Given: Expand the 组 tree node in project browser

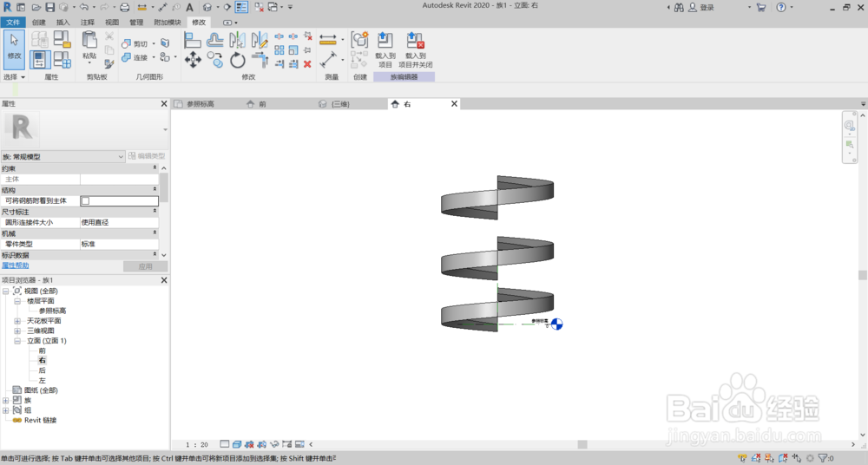Looking at the screenshot, I should (5, 410).
